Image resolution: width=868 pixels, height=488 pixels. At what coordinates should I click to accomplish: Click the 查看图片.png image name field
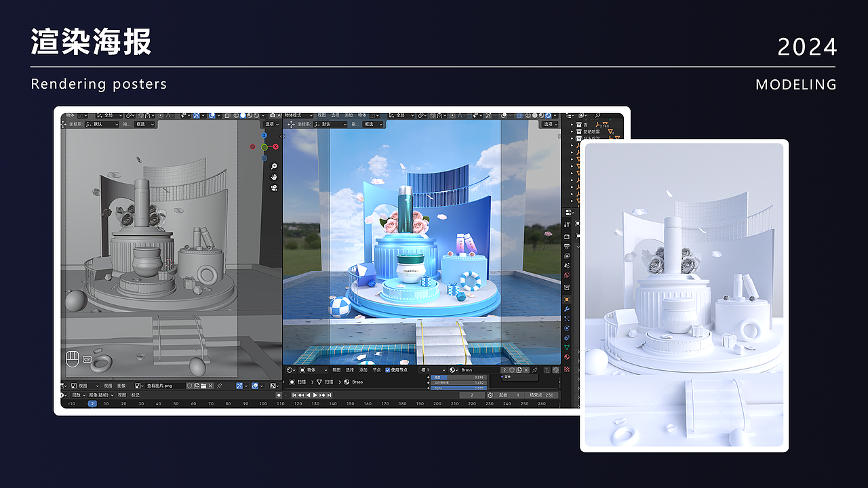166,386
